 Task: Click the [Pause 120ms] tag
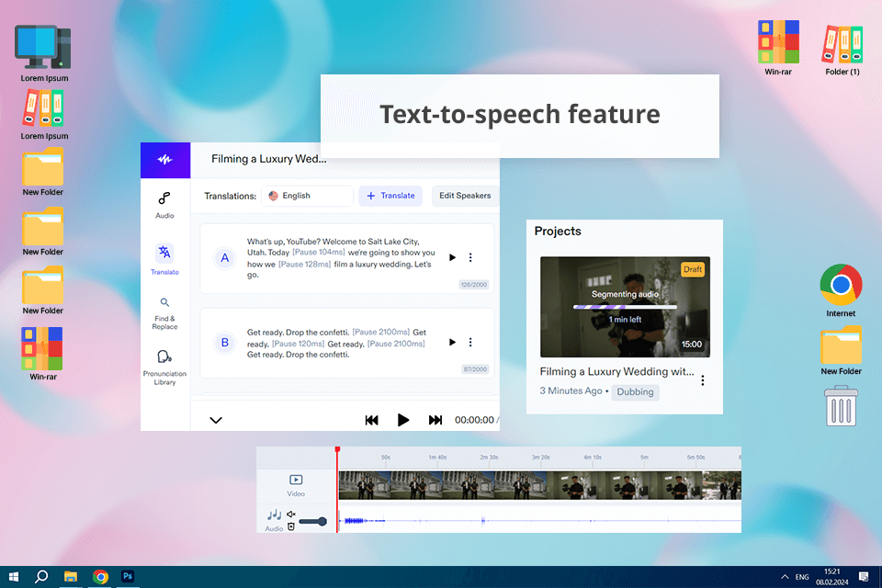point(298,344)
